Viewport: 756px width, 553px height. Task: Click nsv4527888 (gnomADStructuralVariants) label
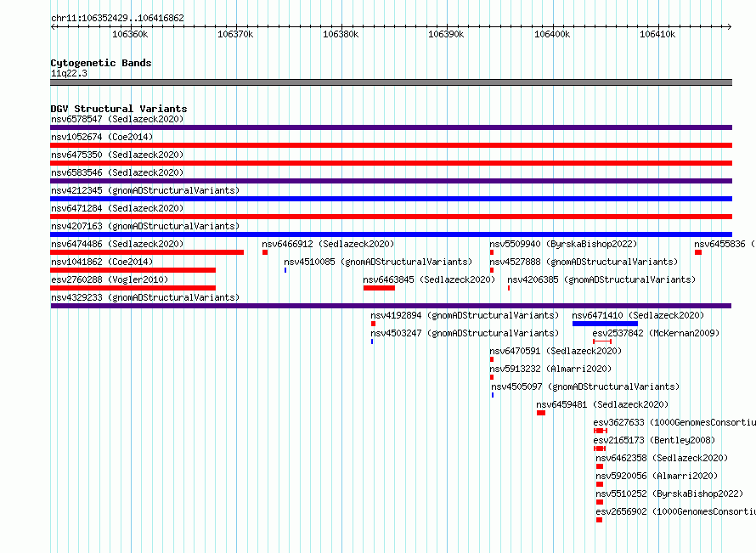click(584, 262)
